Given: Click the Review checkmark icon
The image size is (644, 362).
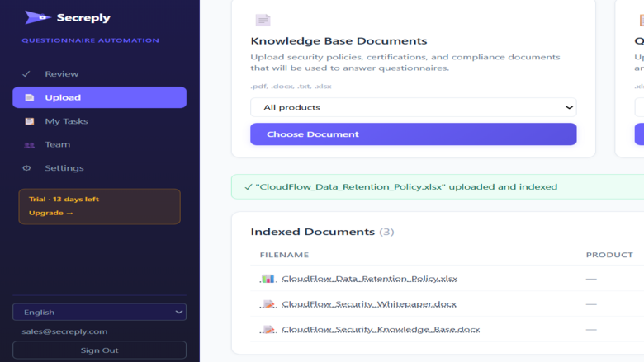Looking at the screenshot, I should (26, 74).
